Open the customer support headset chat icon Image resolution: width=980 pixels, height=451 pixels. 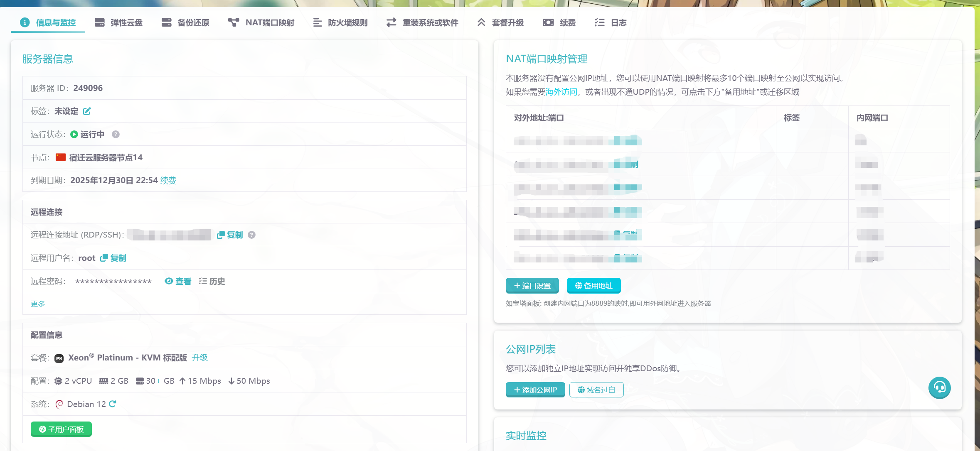tap(940, 388)
